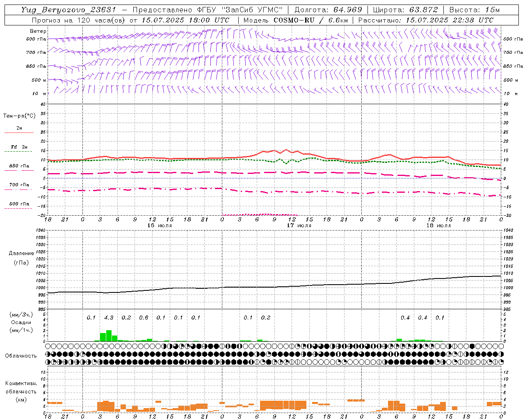Screen dimensions: 525x420
Task: Click the 16 июля date label
Action: point(160,226)
